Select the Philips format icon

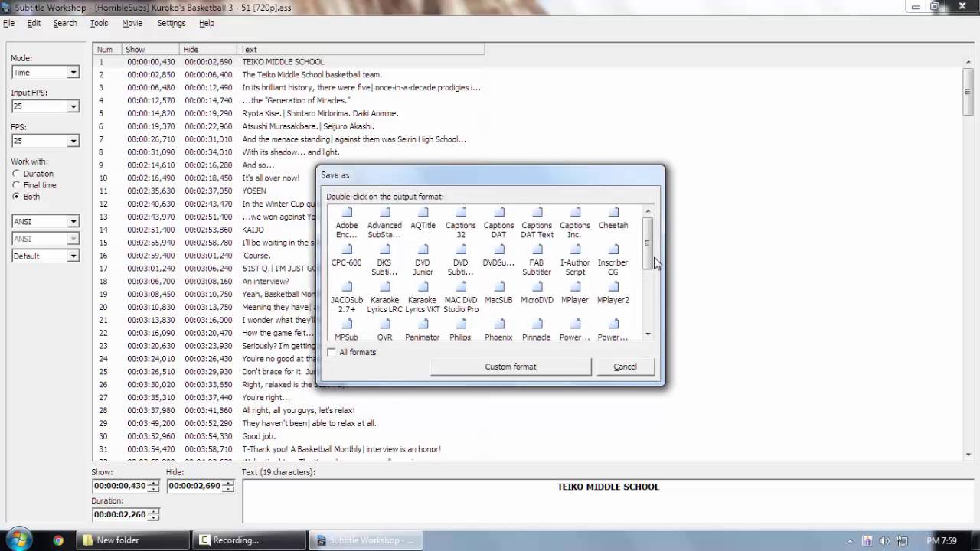(461, 330)
